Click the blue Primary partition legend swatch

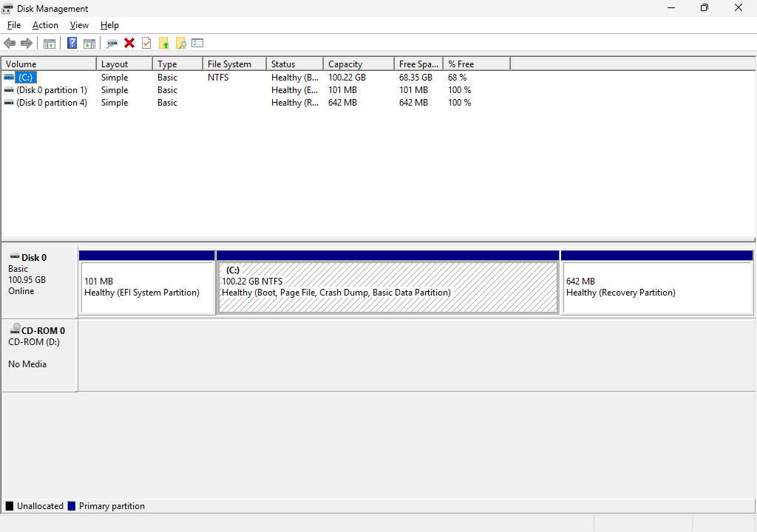point(72,506)
